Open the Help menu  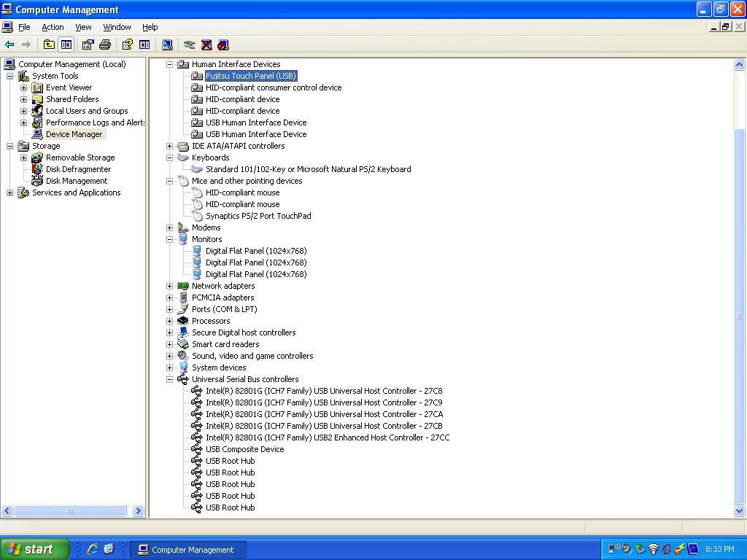150,27
